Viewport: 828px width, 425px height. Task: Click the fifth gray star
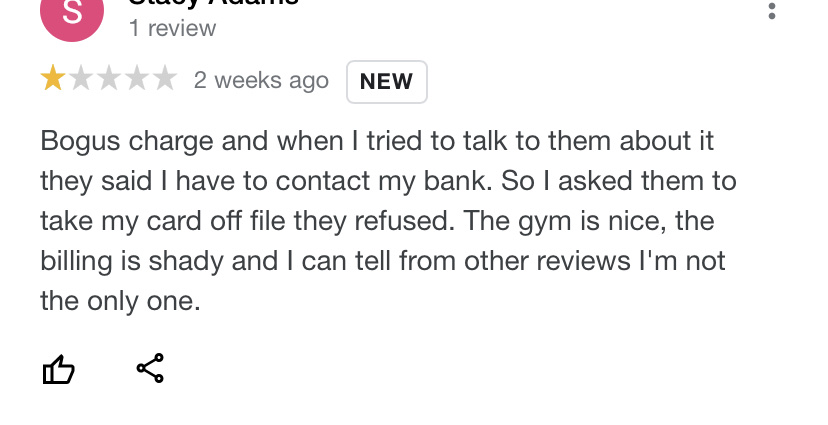165,80
